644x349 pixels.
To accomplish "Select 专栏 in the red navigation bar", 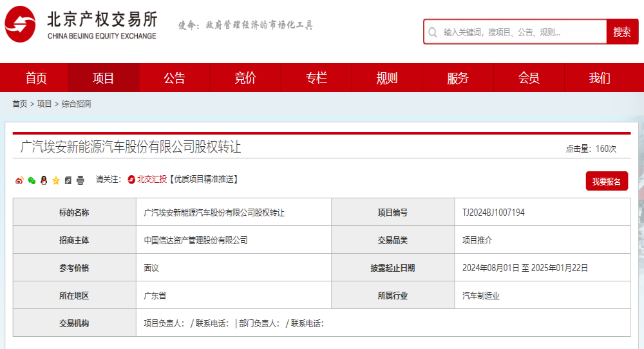I will point(316,78).
